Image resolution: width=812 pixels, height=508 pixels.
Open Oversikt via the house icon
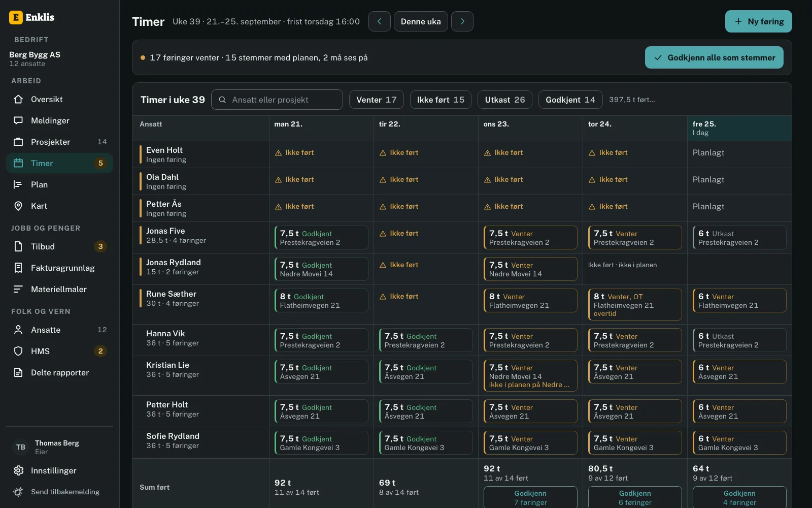coord(18,99)
